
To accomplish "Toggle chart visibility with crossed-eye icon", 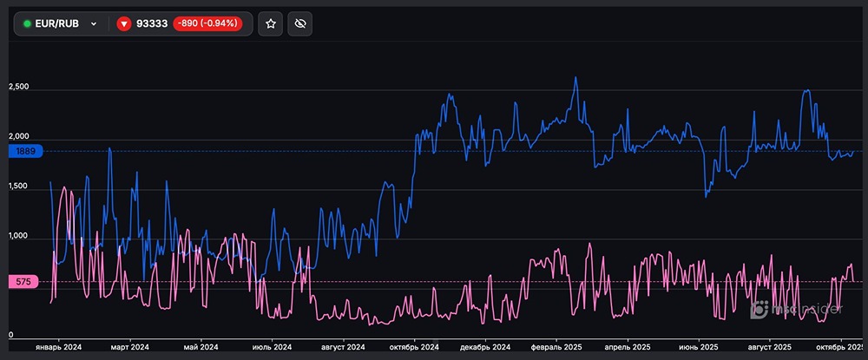I will (x=300, y=23).
